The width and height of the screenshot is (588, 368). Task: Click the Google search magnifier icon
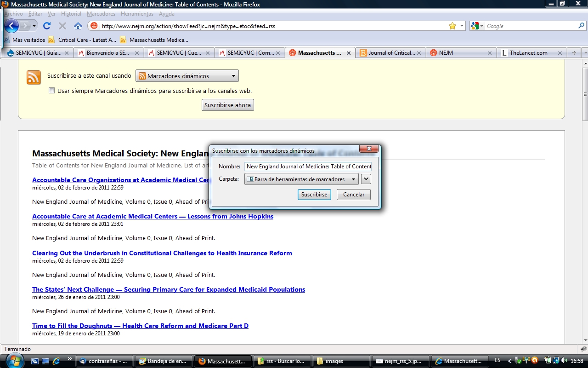(582, 26)
